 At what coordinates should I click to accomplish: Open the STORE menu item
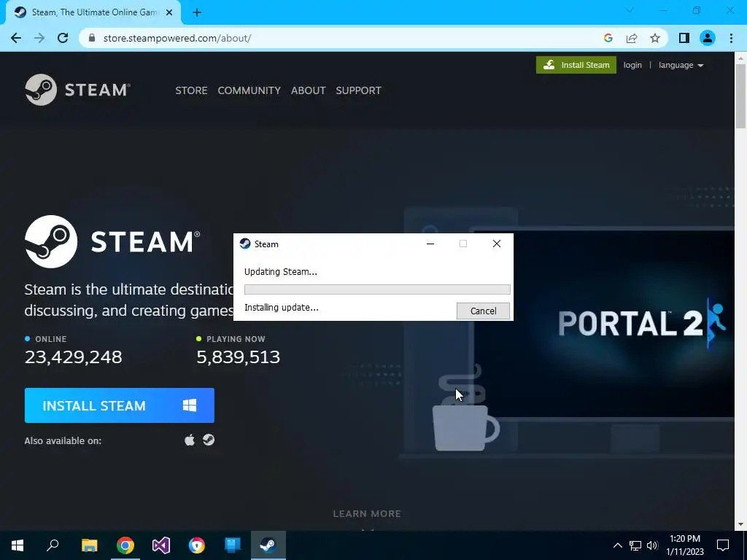point(191,90)
